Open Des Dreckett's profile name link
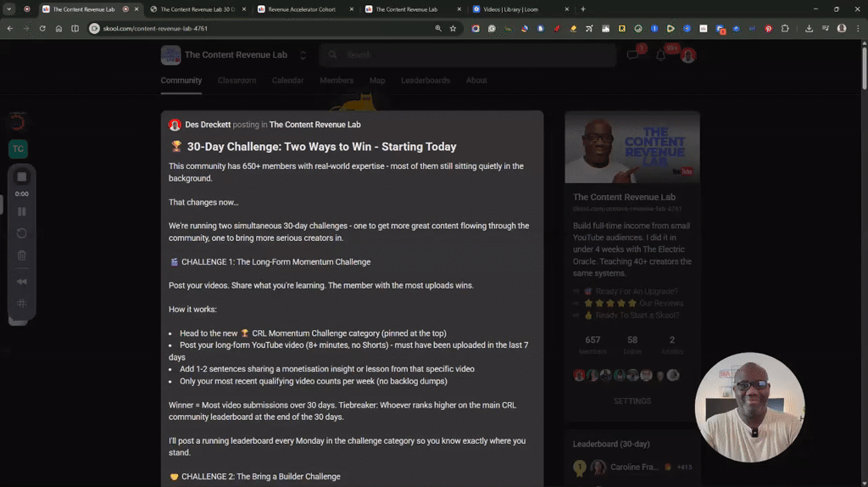This screenshot has width=868, height=487. tap(208, 125)
